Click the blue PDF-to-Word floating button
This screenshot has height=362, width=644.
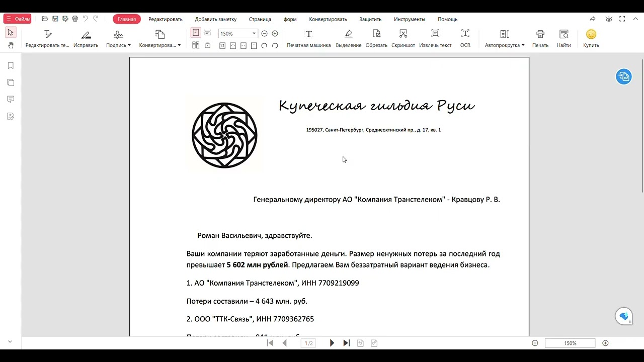tap(624, 76)
